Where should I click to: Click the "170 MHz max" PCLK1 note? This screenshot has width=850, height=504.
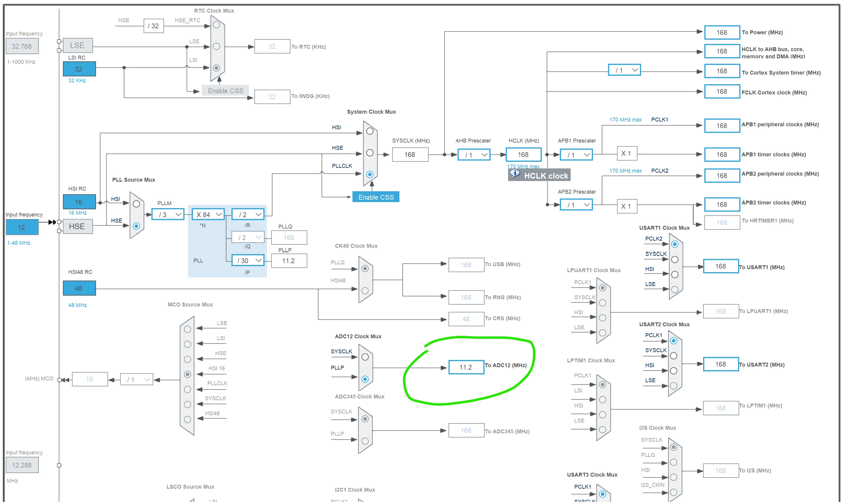tap(625, 120)
